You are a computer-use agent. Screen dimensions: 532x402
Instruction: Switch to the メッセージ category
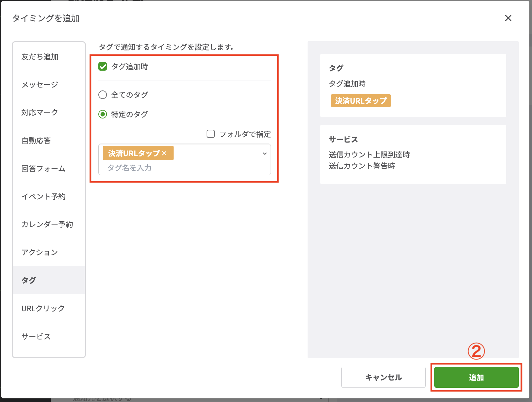[39, 84]
